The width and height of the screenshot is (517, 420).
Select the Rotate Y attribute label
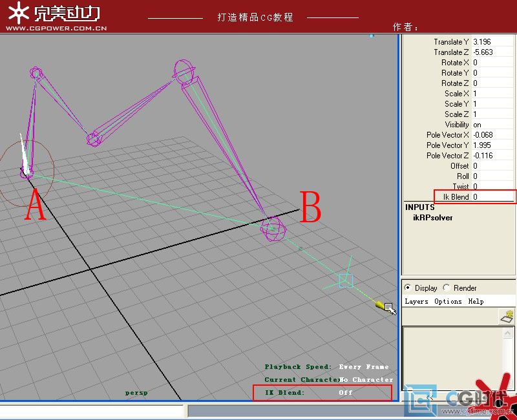click(x=455, y=73)
